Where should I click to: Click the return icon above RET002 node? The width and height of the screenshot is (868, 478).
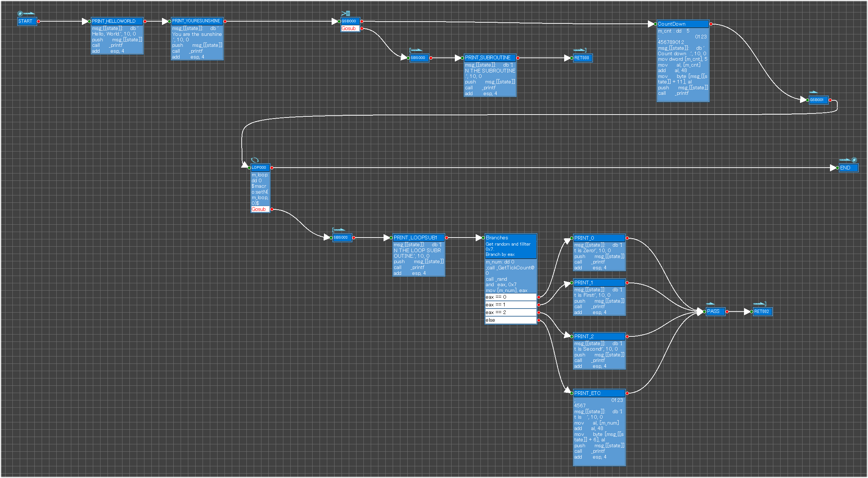759,304
